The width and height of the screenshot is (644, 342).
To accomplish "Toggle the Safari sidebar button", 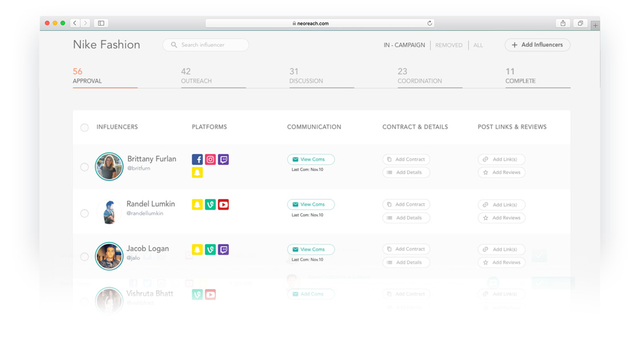I will (101, 23).
